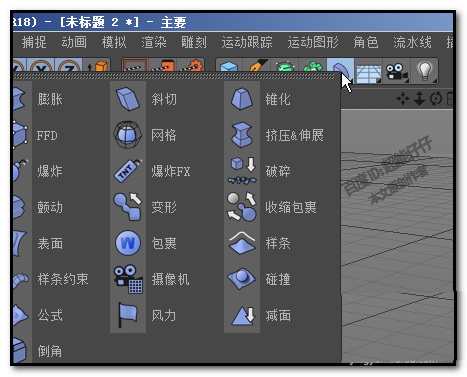This screenshot has height=377, width=467.
Task: Select the 网格 (Mesh) deformer icon
Action: coord(127,135)
